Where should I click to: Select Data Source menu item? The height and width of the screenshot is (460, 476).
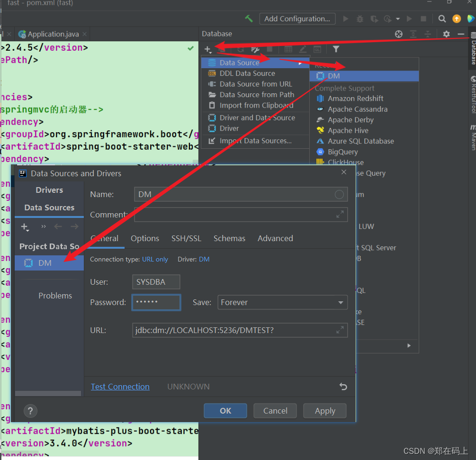point(255,63)
